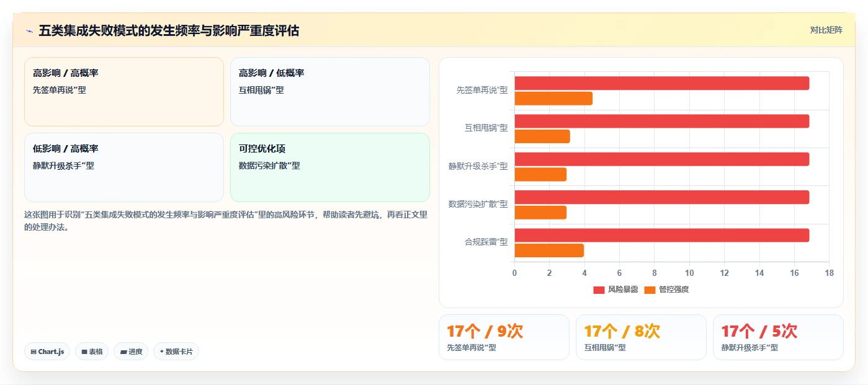Image resolution: width=868 pixels, height=385 pixels.
Task: Open the 17个 / 8次 stat card
Action: tap(641, 337)
